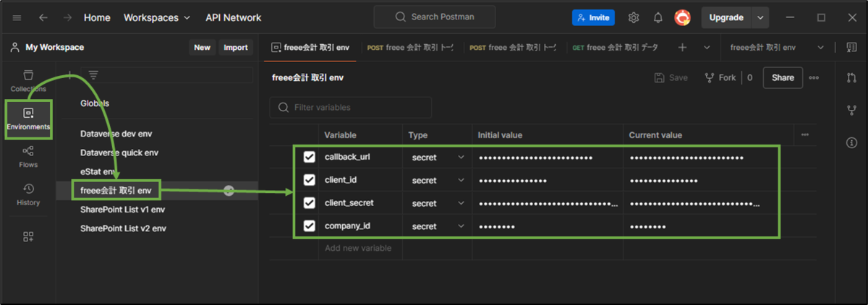Switch to the second POST freee 会計 tab

[513, 48]
